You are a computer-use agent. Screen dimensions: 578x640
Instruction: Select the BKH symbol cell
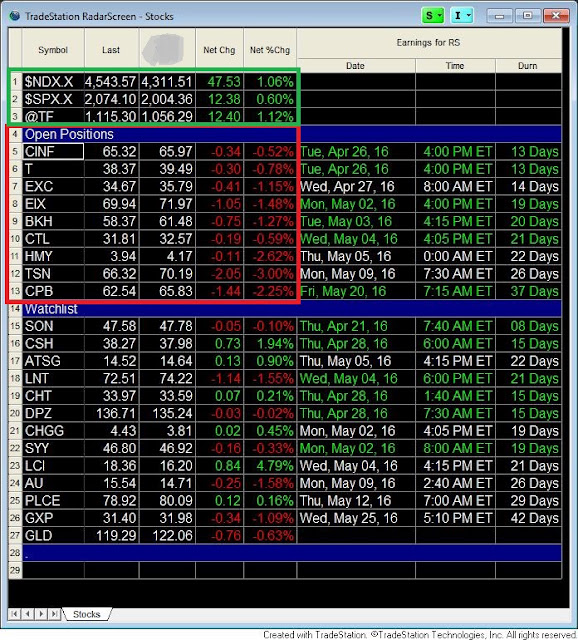53,221
